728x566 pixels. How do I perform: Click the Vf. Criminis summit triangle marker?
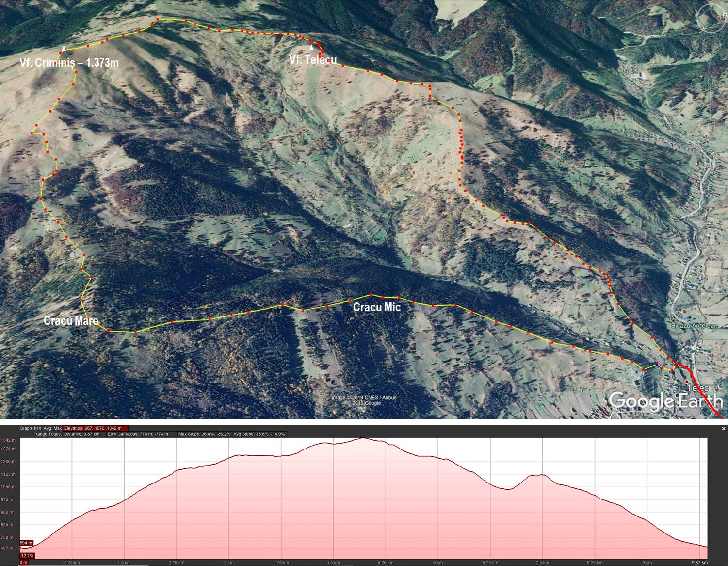(x=64, y=49)
